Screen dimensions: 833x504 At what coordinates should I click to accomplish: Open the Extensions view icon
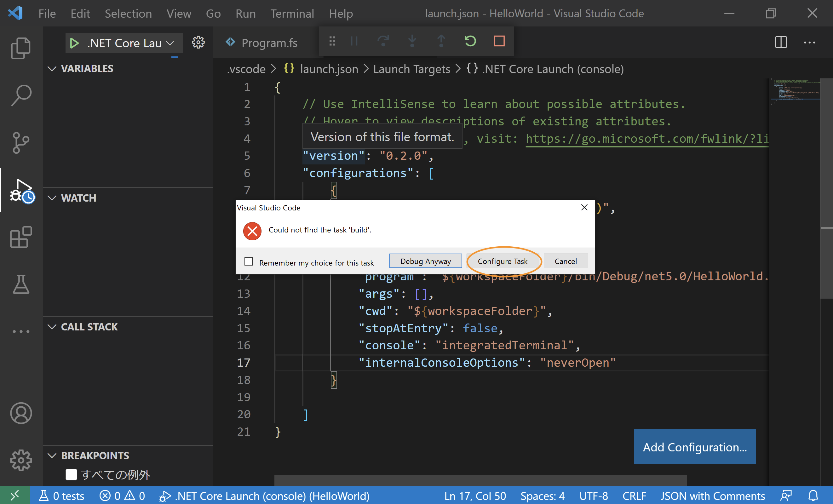[x=21, y=237]
